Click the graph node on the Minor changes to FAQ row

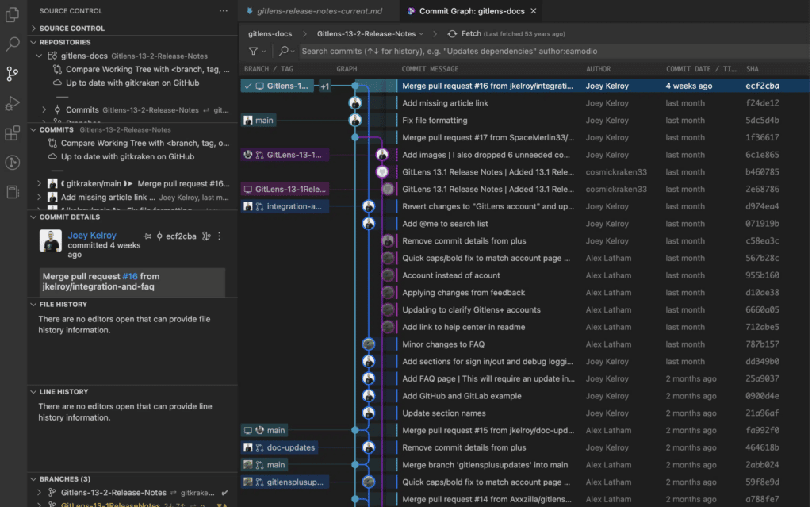click(x=369, y=344)
